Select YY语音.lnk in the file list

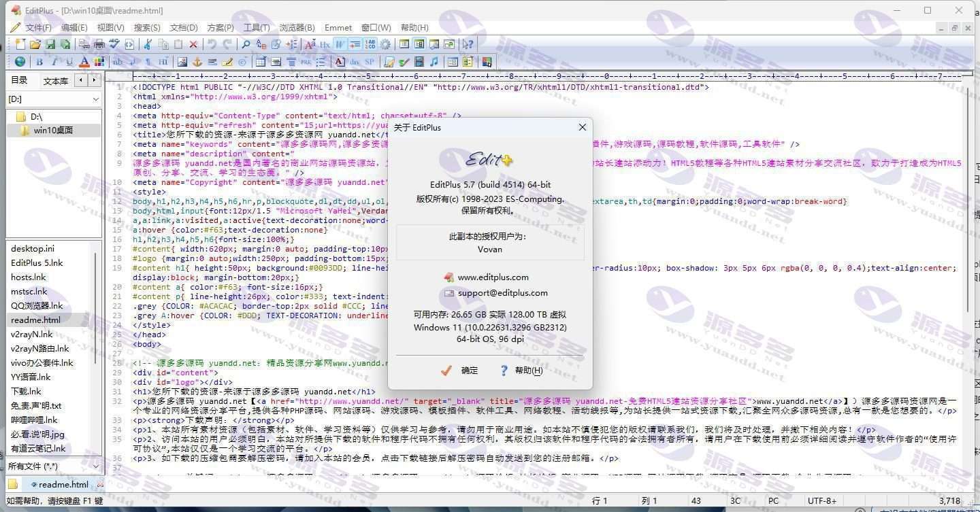click(x=31, y=377)
